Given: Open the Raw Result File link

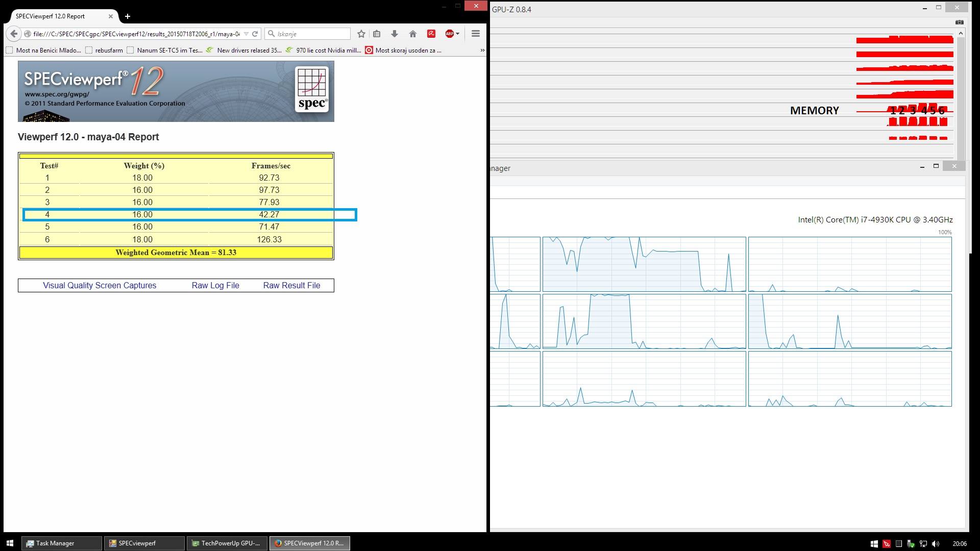Looking at the screenshot, I should click(x=291, y=286).
